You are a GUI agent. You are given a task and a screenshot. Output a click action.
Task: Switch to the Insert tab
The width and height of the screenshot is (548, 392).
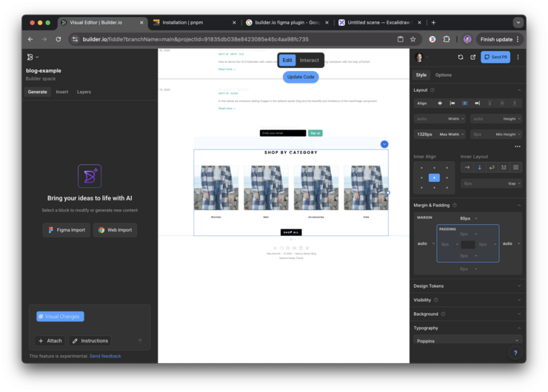point(62,92)
